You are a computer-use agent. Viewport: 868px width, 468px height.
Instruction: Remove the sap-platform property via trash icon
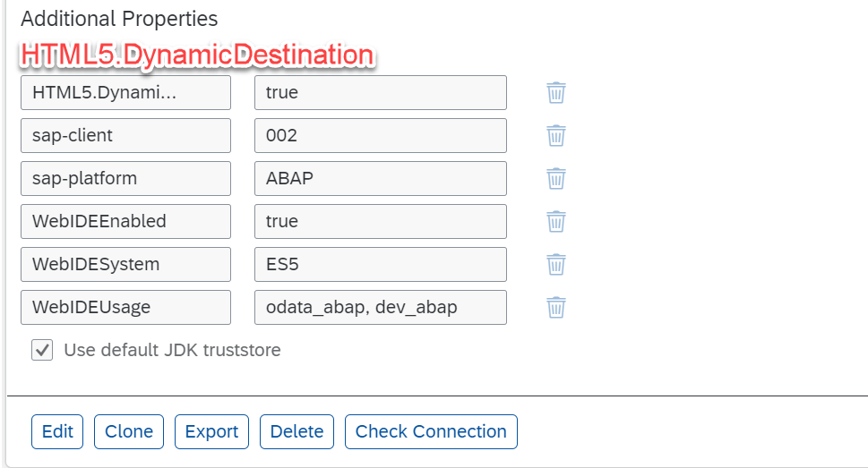tap(556, 178)
